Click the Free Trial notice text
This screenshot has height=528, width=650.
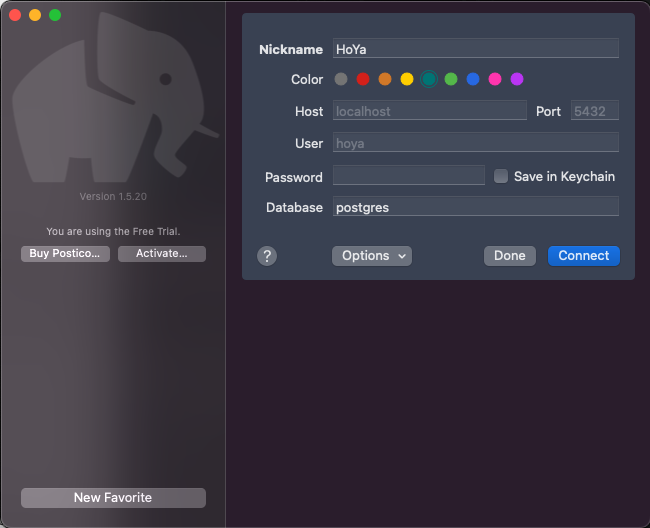click(113, 231)
